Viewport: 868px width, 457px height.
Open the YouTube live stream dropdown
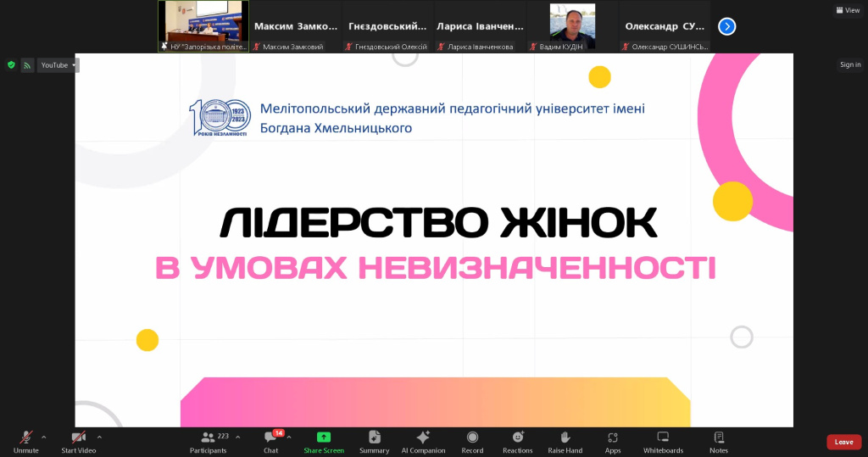click(x=58, y=65)
